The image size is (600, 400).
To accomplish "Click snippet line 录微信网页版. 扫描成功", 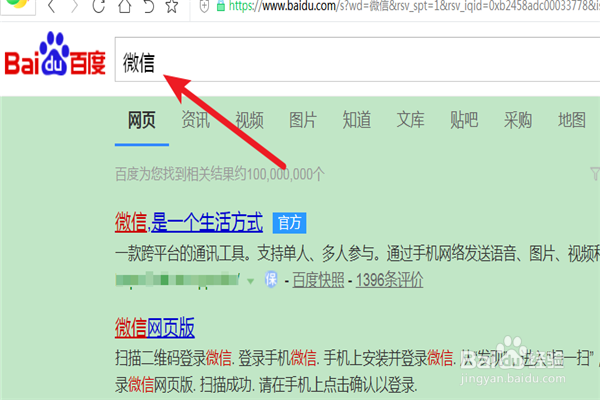I will click(266, 385).
